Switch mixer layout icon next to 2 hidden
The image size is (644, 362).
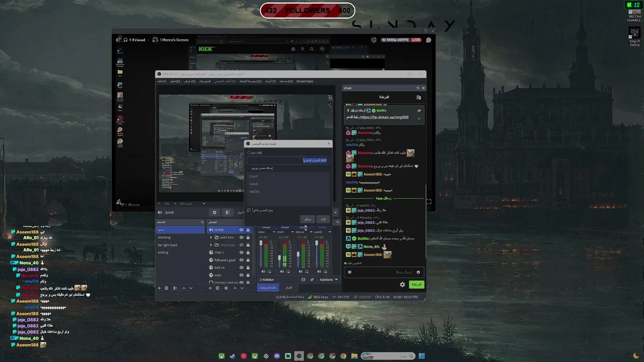coord(303,280)
